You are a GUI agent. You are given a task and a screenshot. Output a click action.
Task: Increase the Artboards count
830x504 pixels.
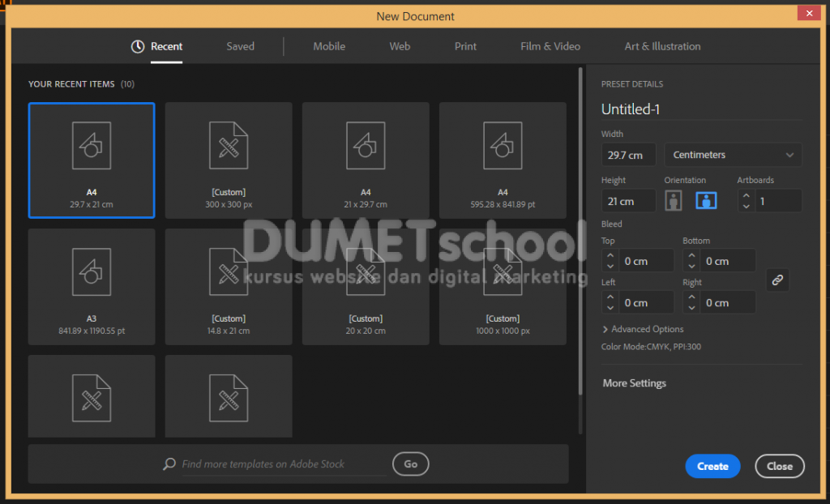click(x=747, y=196)
